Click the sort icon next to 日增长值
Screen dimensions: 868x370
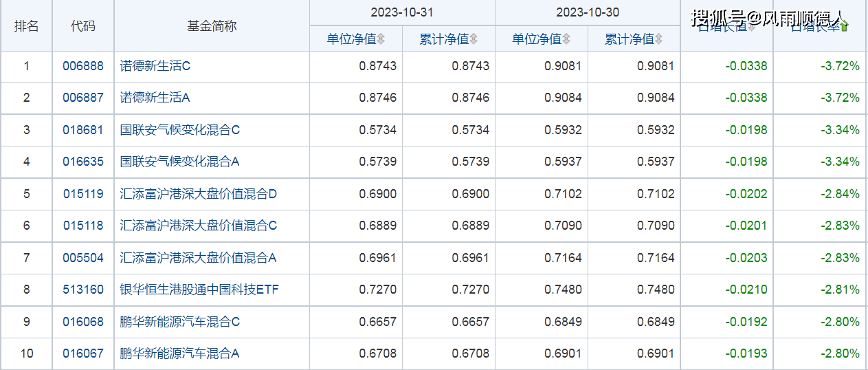(x=751, y=27)
